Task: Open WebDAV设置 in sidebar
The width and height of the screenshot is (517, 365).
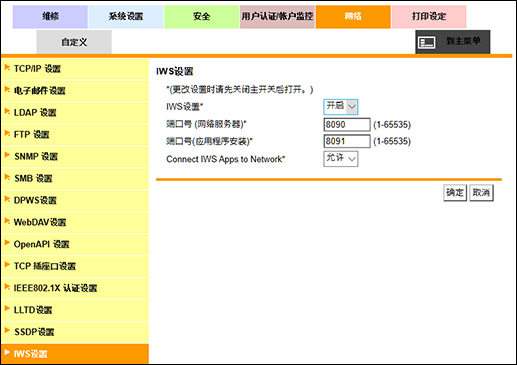Action: click(75, 222)
